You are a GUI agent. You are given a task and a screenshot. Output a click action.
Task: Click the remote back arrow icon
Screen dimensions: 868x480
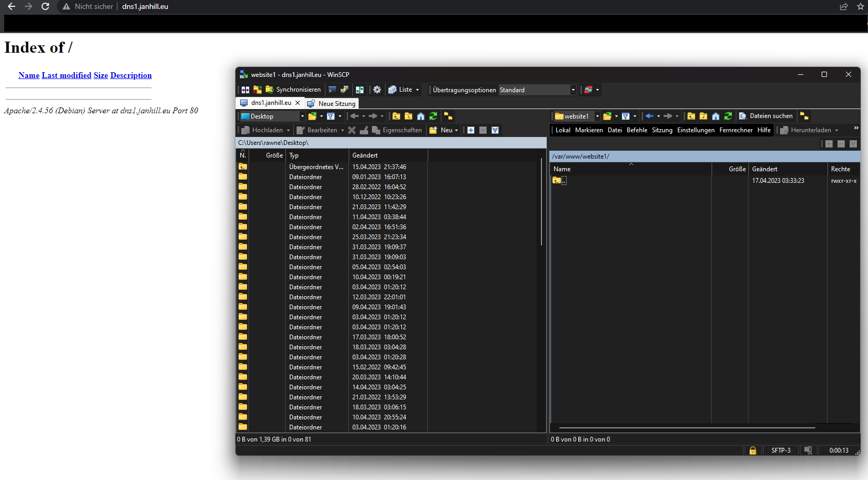649,116
